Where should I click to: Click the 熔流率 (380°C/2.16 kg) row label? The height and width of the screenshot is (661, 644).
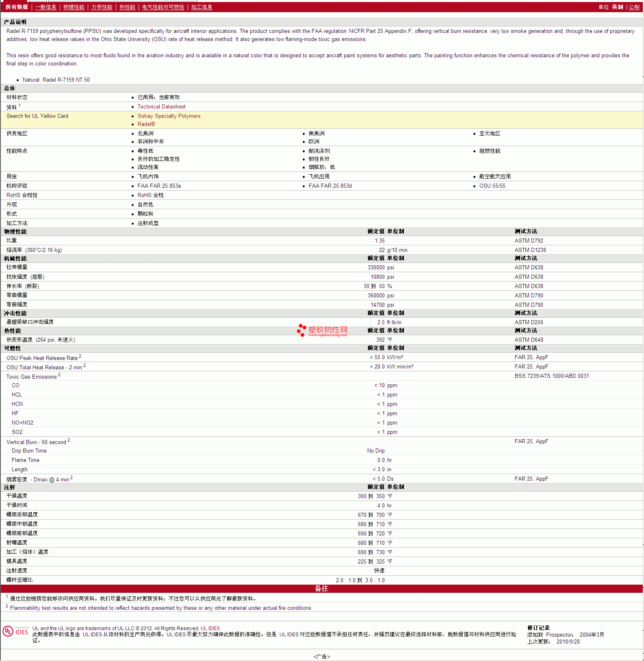coord(34,250)
